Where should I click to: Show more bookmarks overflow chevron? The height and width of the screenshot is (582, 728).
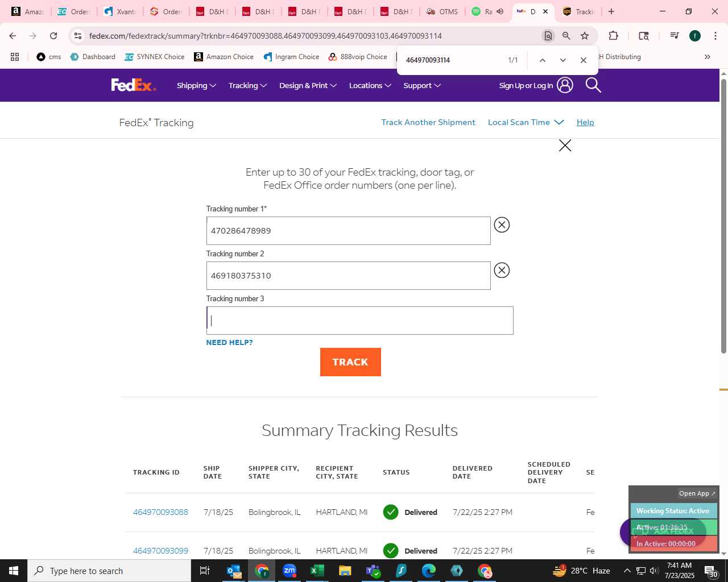point(708,57)
